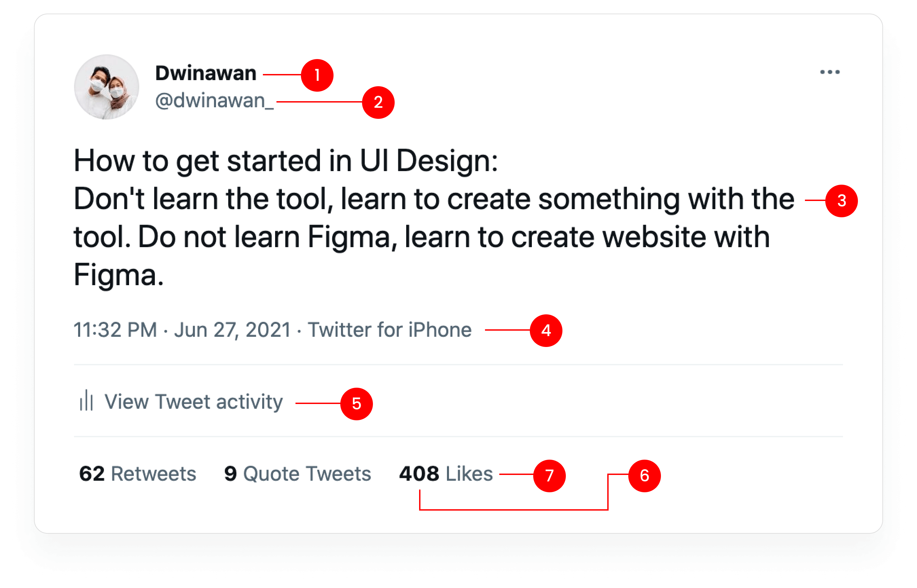
Task: Open View Tweet activity
Action: coord(193,402)
